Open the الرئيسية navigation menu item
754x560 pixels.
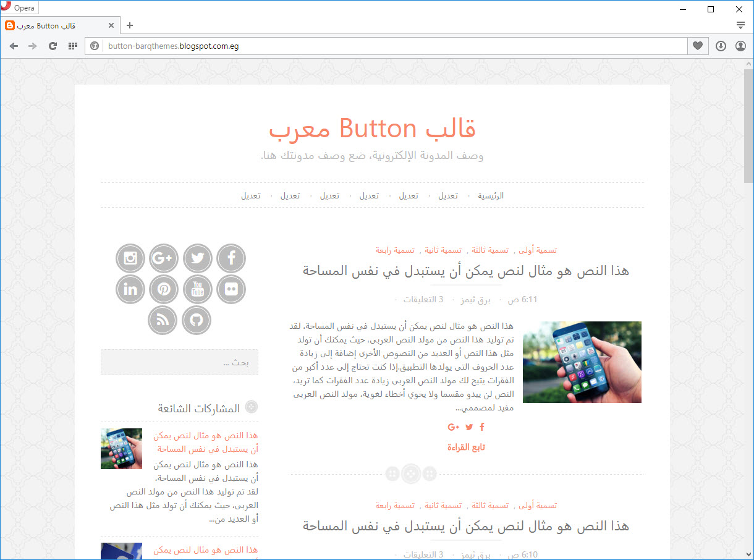point(491,195)
